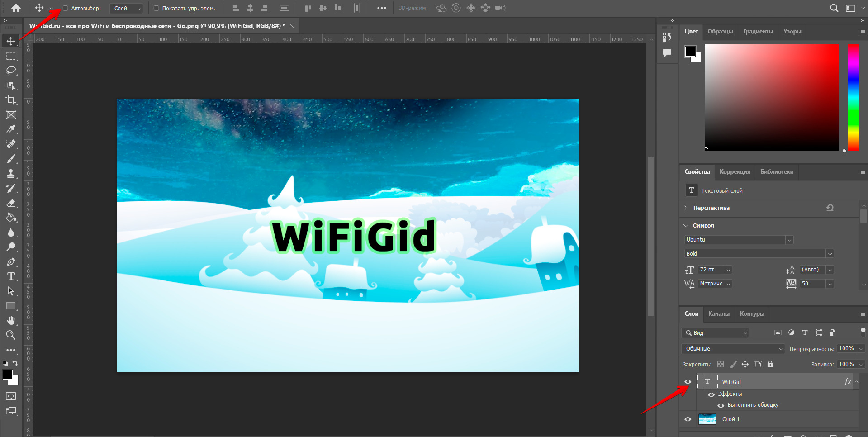
Task: Select the Clone Stamp tool
Action: pos(11,174)
